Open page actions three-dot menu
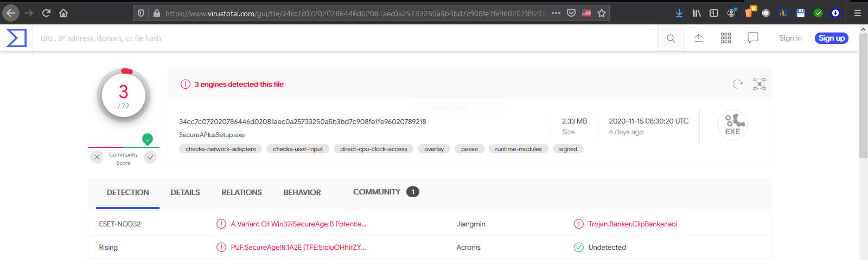The height and width of the screenshot is (260, 868). pyautogui.click(x=556, y=13)
